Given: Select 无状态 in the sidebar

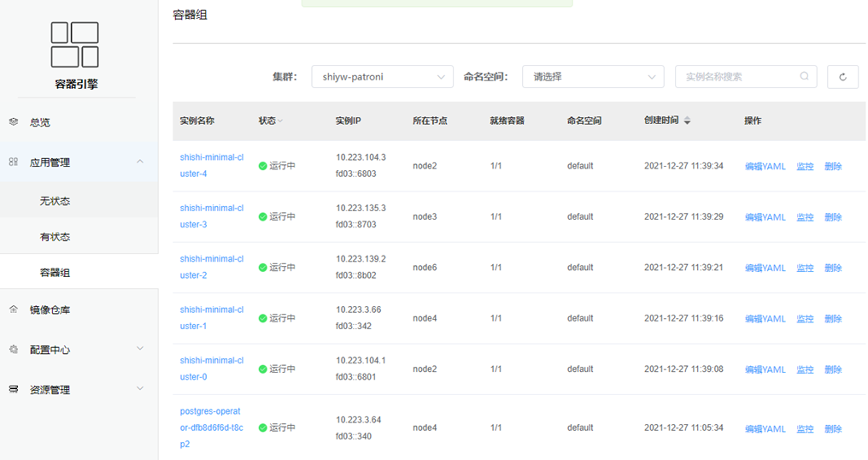Looking at the screenshot, I should [55, 202].
